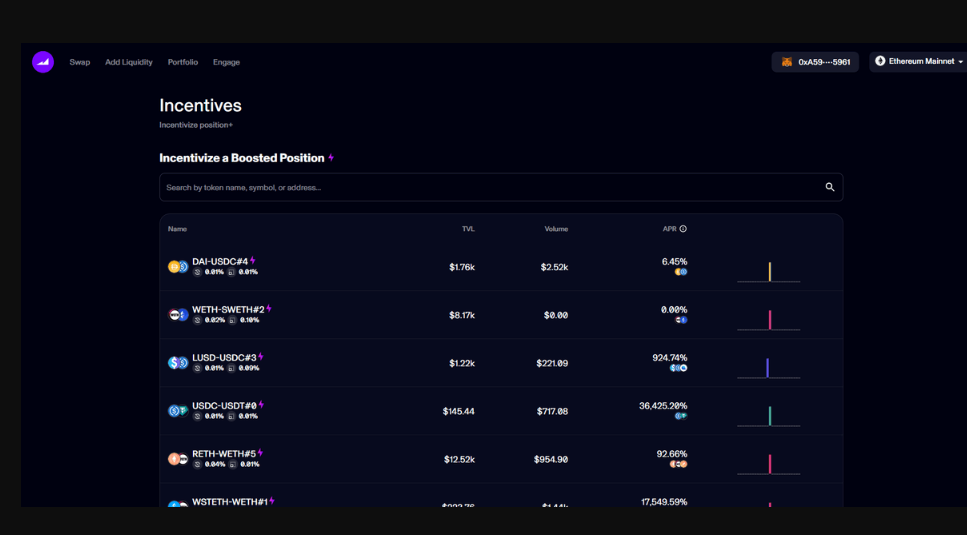The height and width of the screenshot is (535, 967).
Task: Click the WETH-SWETH#2 token pair icon
Action: point(178,315)
